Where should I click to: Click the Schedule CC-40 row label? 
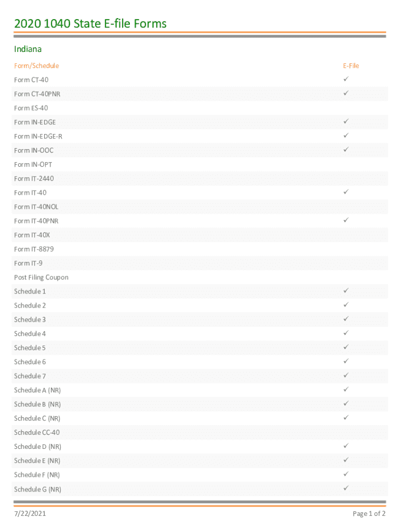click(x=37, y=432)
